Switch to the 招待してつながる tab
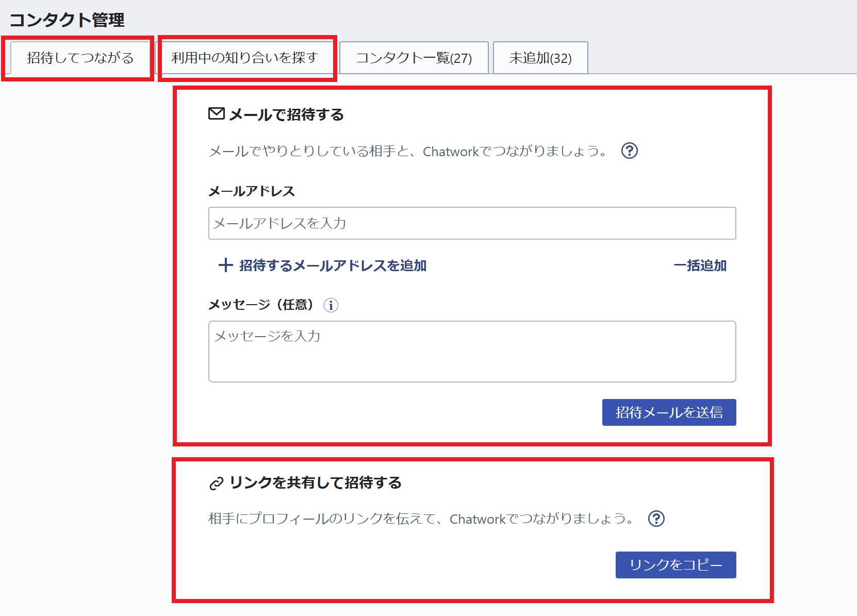 tap(80, 58)
